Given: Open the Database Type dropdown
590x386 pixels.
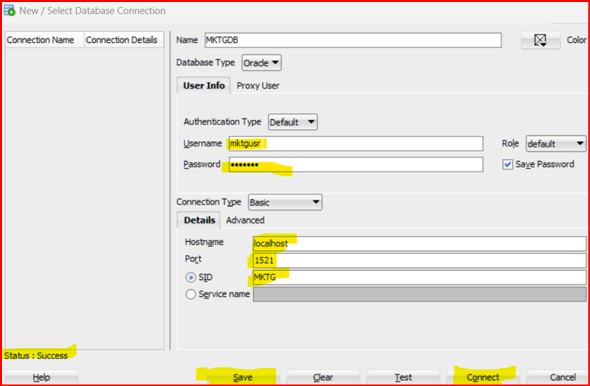Looking at the screenshot, I should click(x=261, y=63).
